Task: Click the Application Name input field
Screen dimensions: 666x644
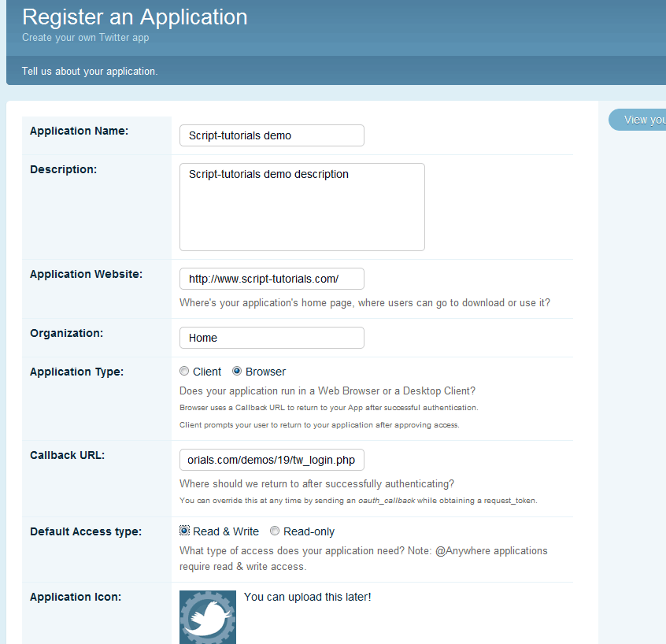Action: [x=272, y=135]
